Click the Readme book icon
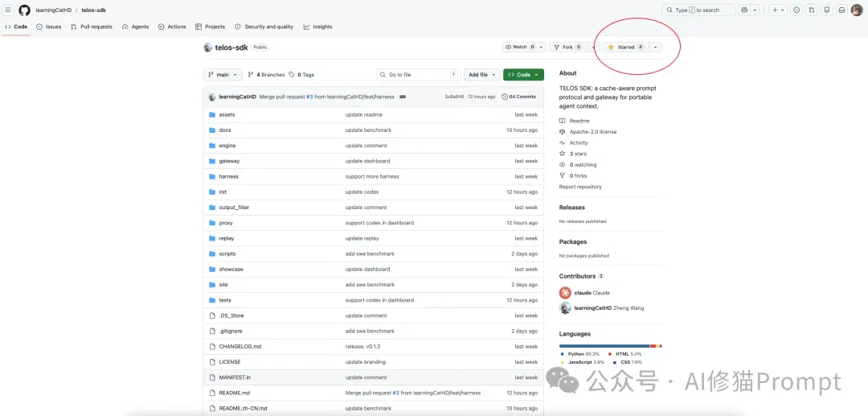This screenshot has width=868, height=416. coord(563,121)
